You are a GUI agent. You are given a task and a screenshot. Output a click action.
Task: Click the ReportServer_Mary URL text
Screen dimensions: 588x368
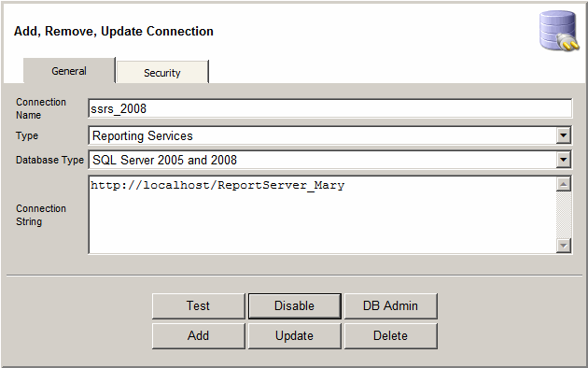217,185
